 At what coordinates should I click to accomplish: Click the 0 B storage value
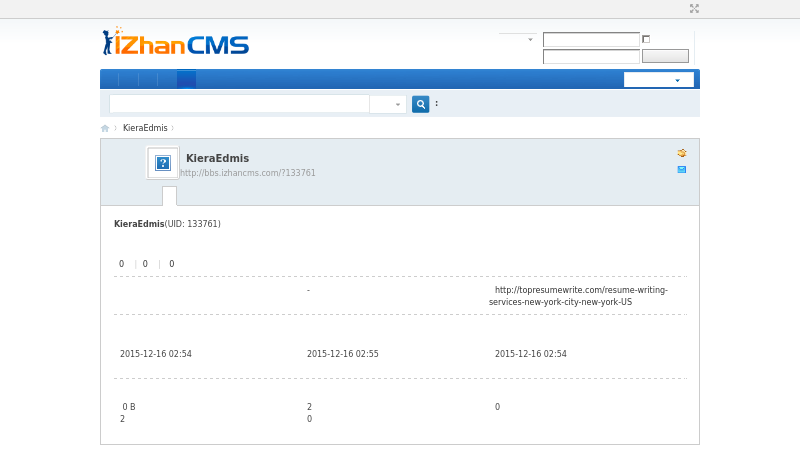[x=129, y=407]
